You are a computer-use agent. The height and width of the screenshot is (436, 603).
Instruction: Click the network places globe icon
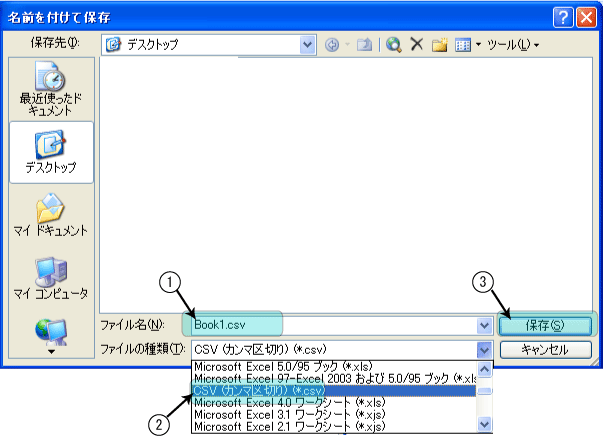[x=51, y=331]
